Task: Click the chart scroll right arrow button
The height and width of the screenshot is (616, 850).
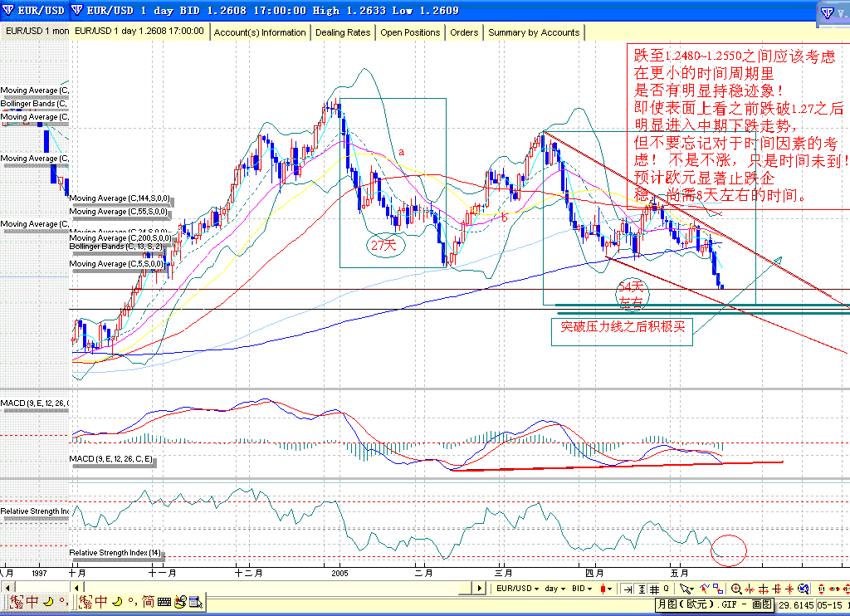Action: [x=479, y=589]
